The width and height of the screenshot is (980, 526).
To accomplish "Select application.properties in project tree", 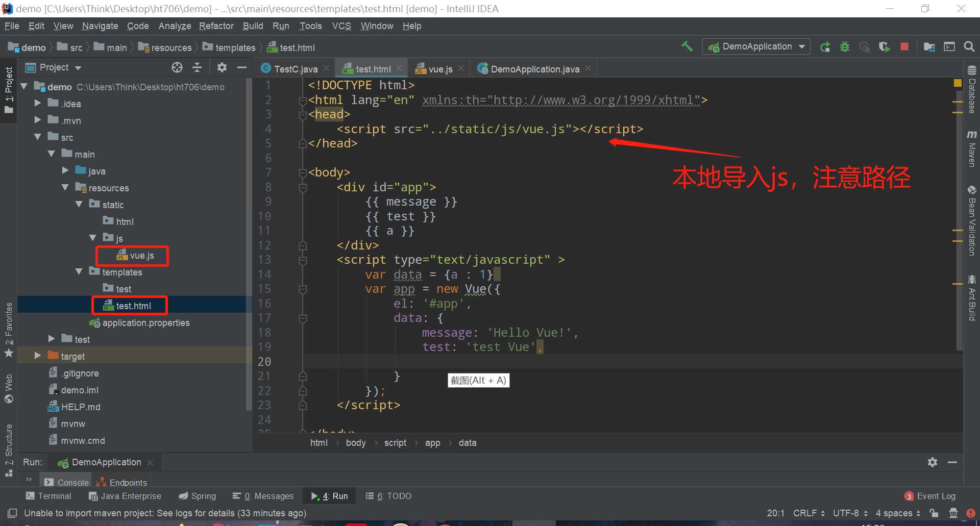I will click(145, 322).
